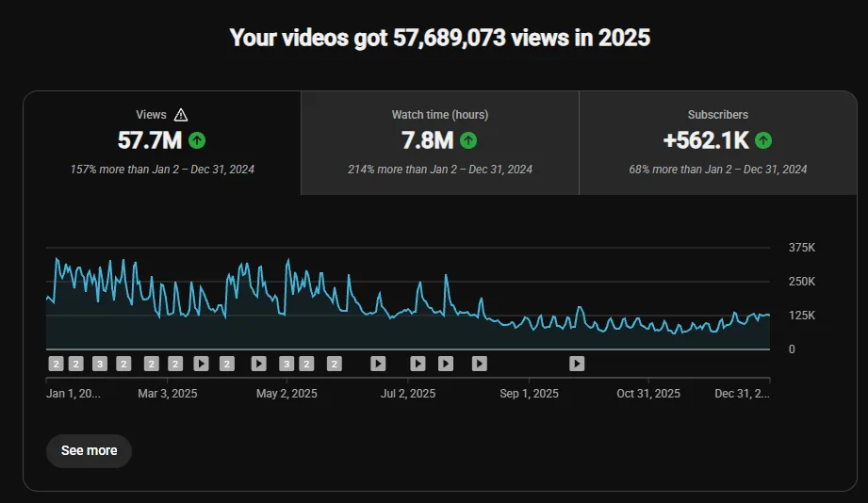Image resolution: width=868 pixels, height=503 pixels.
Task: Click the '157% more than Jan 2 – Dec 31, 2024' text
Action: [x=162, y=170]
